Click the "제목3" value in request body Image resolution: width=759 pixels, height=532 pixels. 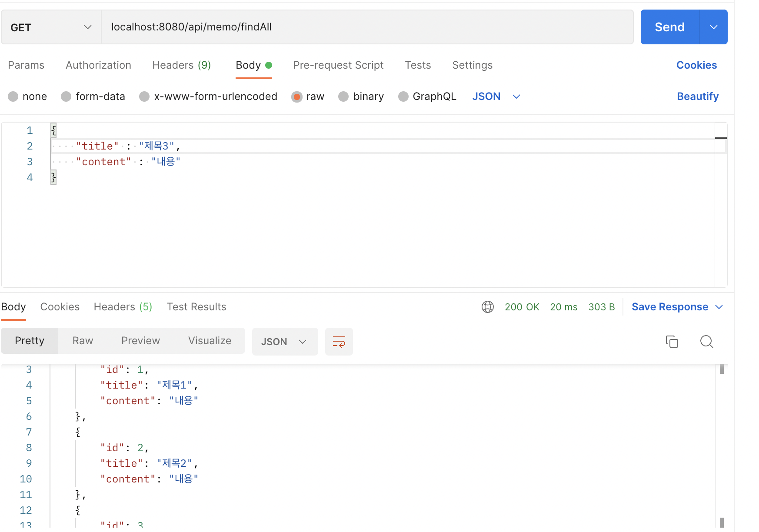coord(156,146)
